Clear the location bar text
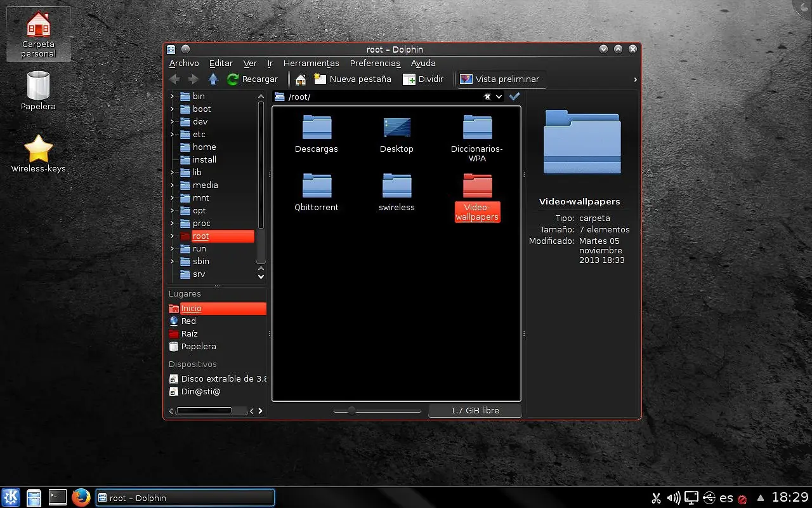 coord(487,97)
